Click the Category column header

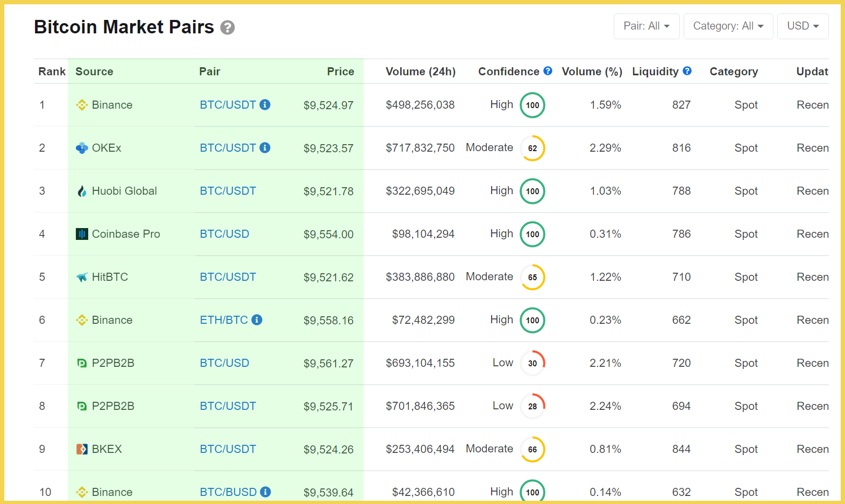click(734, 72)
